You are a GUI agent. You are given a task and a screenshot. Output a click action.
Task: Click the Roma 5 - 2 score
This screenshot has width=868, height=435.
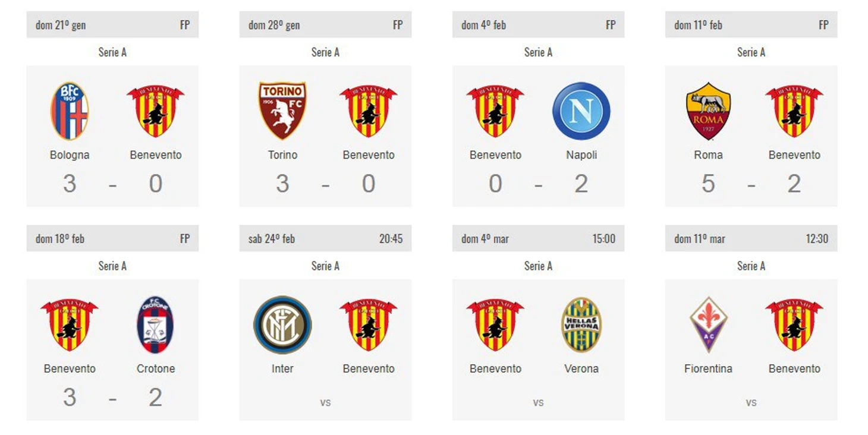pos(751,184)
